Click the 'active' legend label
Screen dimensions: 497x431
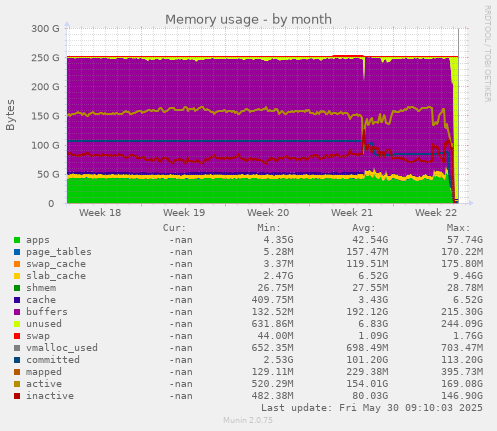pyautogui.click(x=44, y=384)
